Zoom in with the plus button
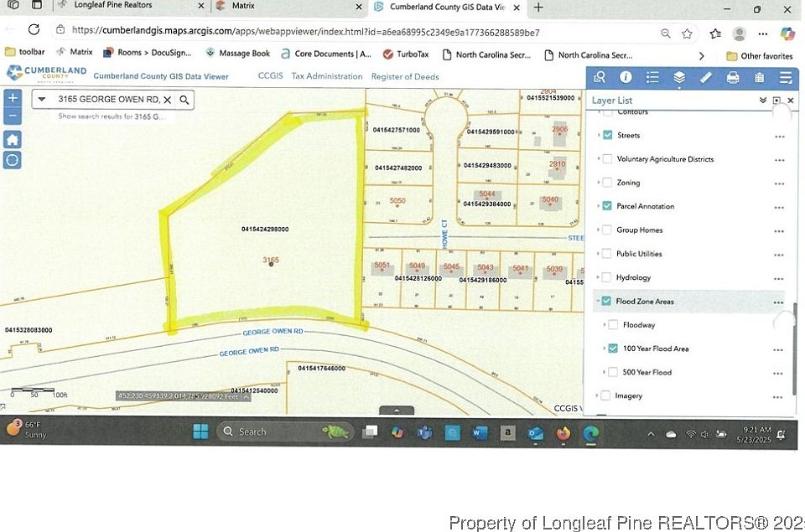Screen dimensions: 805x532 click(x=13, y=97)
